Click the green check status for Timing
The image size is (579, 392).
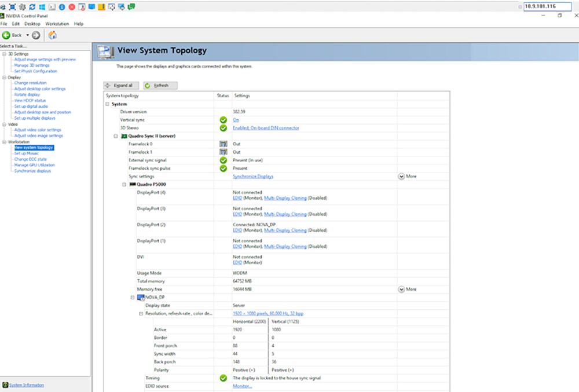tap(223, 378)
